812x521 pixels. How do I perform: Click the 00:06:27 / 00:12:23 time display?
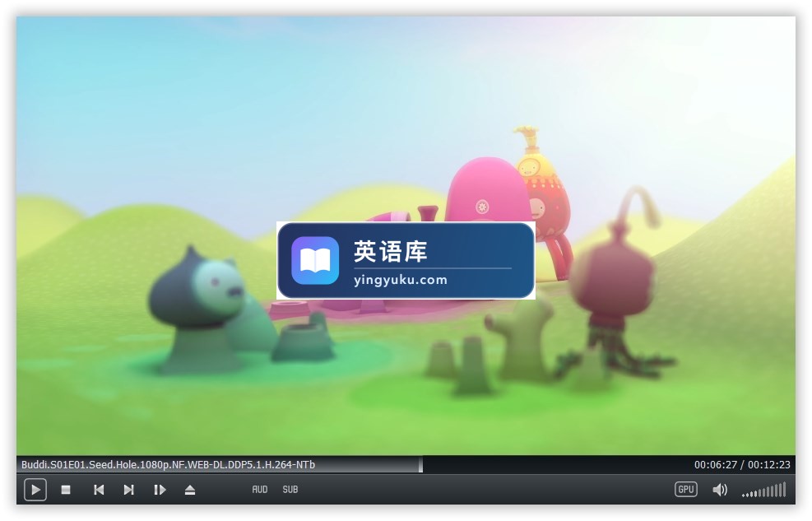point(742,464)
